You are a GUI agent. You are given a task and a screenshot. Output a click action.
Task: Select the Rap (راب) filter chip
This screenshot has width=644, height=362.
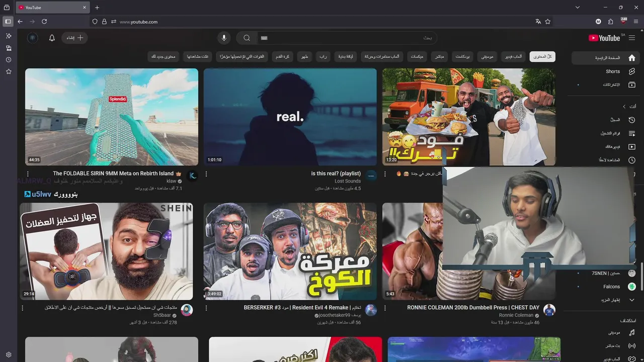click(x=323, y=57)
